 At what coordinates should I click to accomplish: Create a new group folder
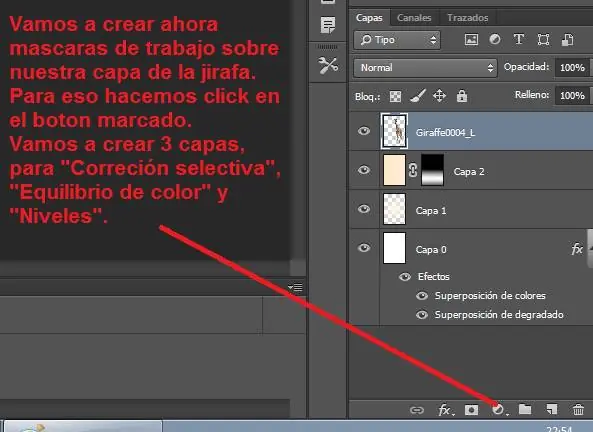pos(525,409)
